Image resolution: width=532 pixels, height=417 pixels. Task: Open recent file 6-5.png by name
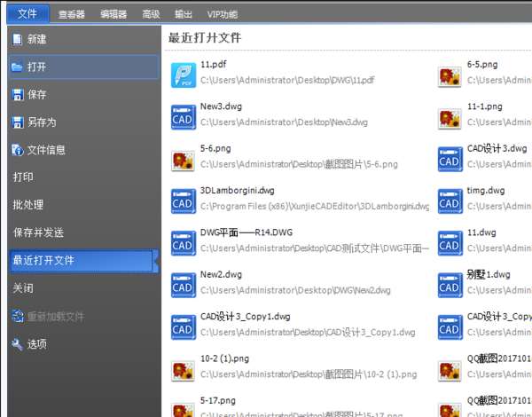[482, 64]
